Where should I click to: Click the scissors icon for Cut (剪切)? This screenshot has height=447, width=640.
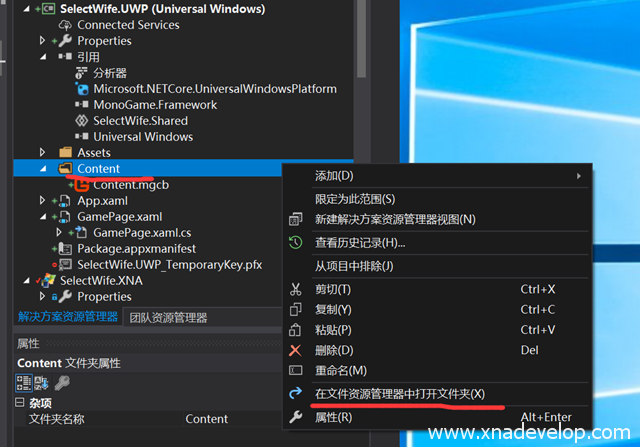(x=295, y=289)
